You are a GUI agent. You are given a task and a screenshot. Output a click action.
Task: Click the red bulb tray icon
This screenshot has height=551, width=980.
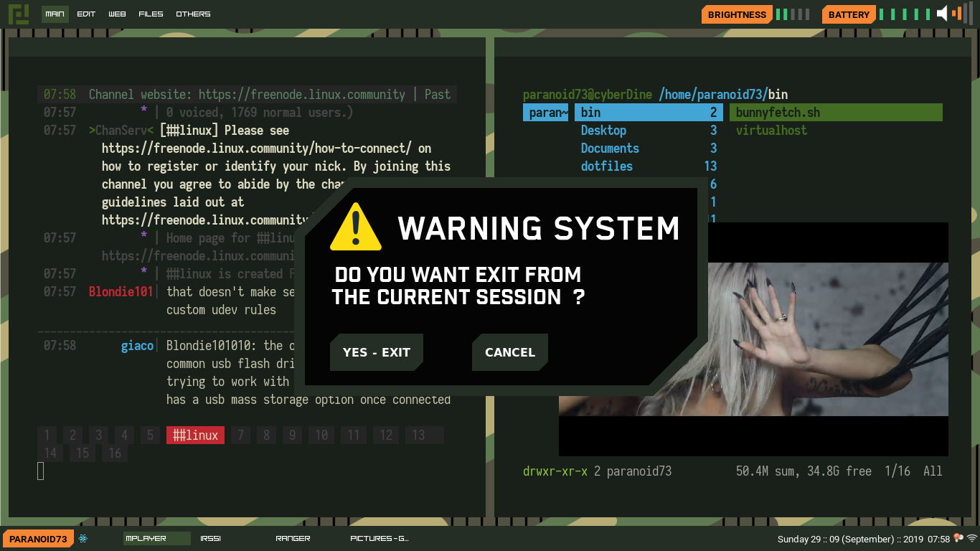[x=958, y=538]
